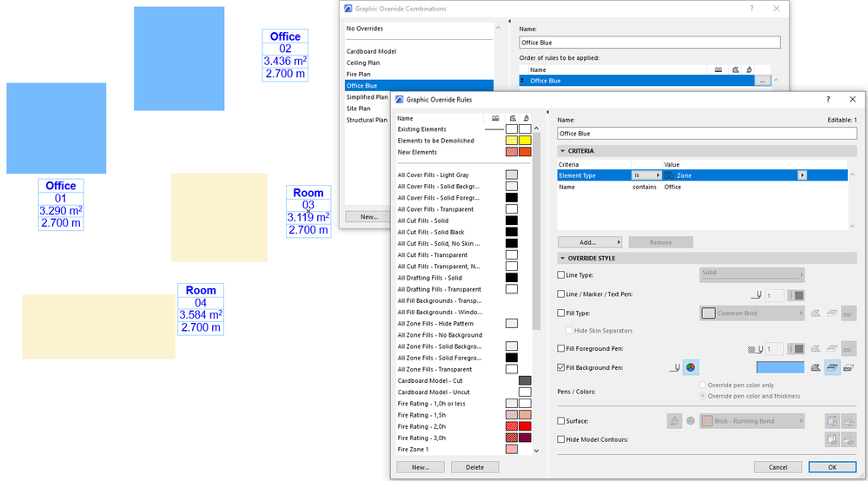Click the hatch pen icon in Fill Foreground Pen row

(x=755, y=349)
